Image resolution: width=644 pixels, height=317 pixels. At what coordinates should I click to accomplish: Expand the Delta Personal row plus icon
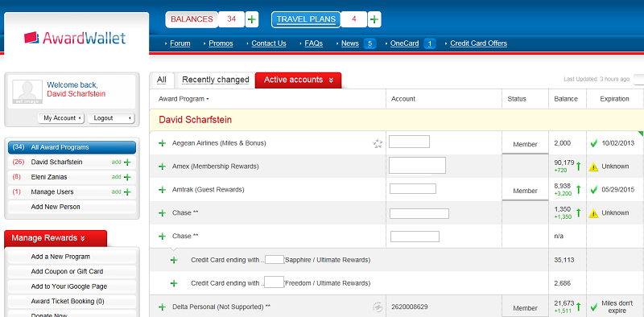(x=163, y=307)
